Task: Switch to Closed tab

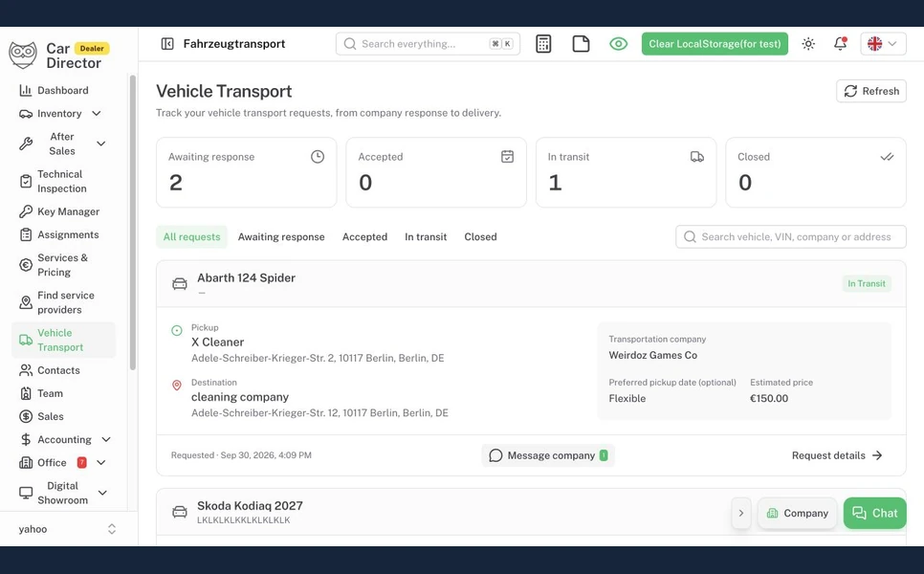Action: (480, 237)
